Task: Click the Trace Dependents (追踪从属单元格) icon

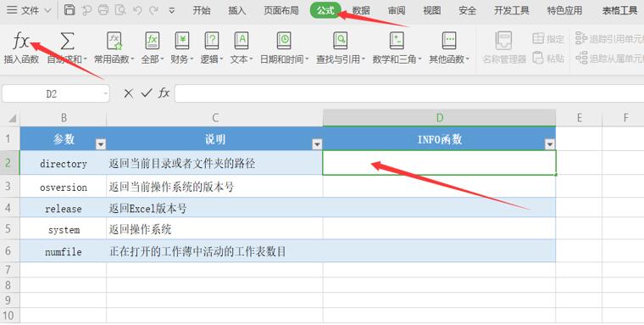Action: pos(581,59)
